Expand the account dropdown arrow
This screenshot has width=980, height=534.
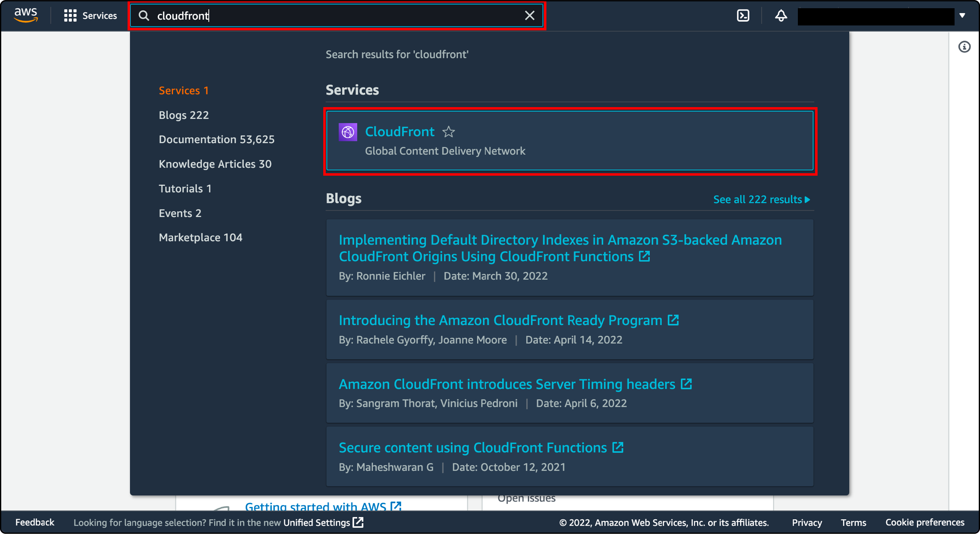pos(962,16)
